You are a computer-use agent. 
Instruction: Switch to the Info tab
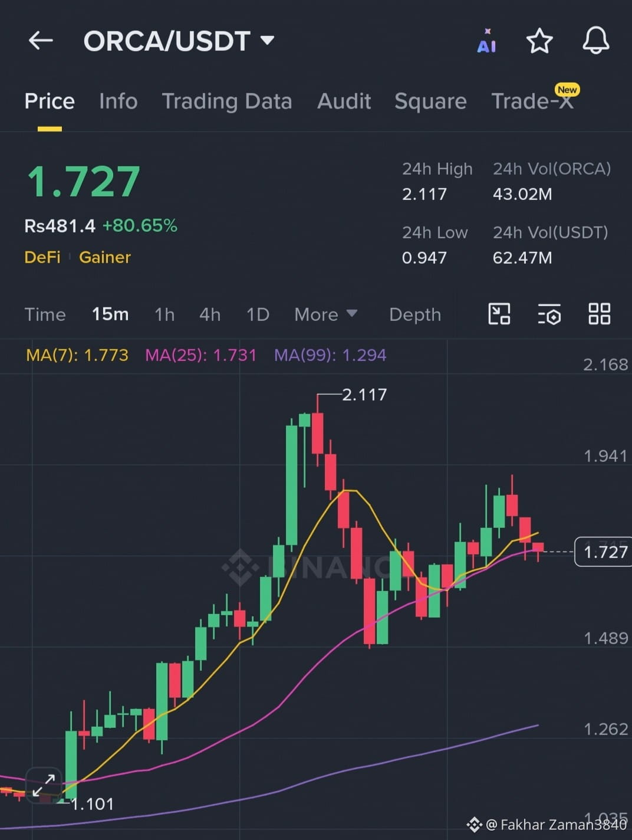click(x=118, y=101)
